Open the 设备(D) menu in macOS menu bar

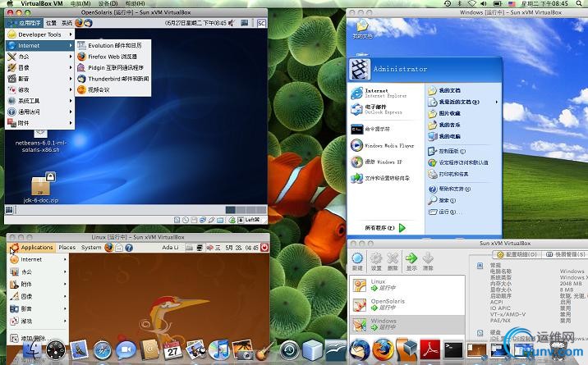pos(108,3)
